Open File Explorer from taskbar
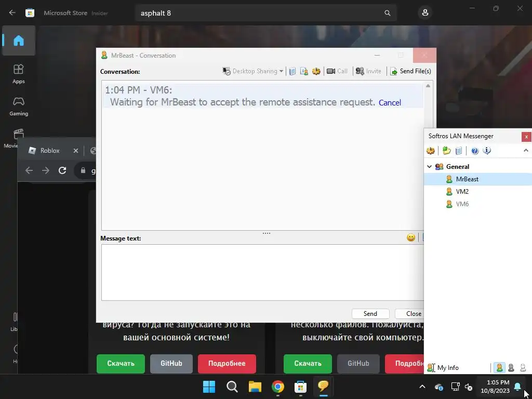Viewport: 532px width, 399px height. 255,387
